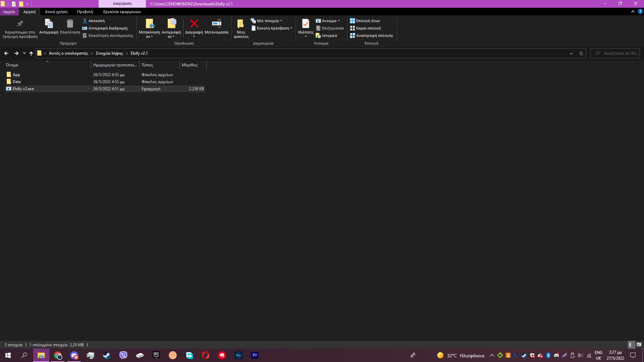The width and height of the screenshot is (644, 362).
Task: Click the Rename (Μετονομασία) icon
Action: point(216,24)
